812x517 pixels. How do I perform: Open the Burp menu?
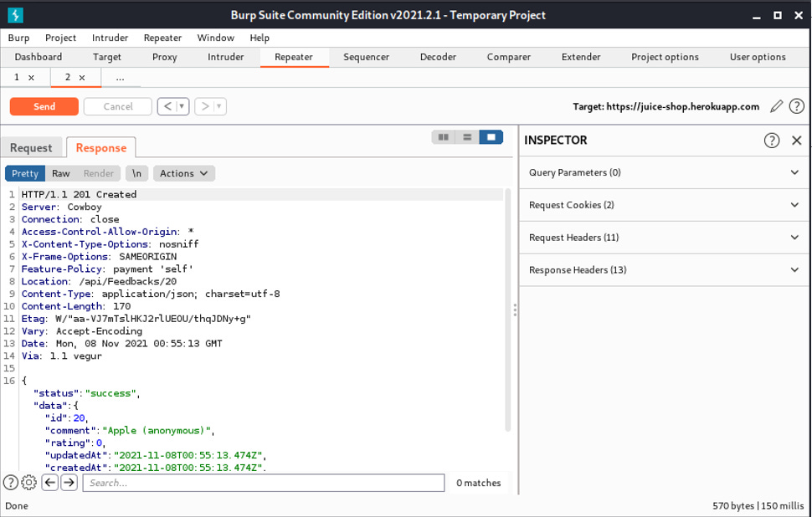click(18, 38)
